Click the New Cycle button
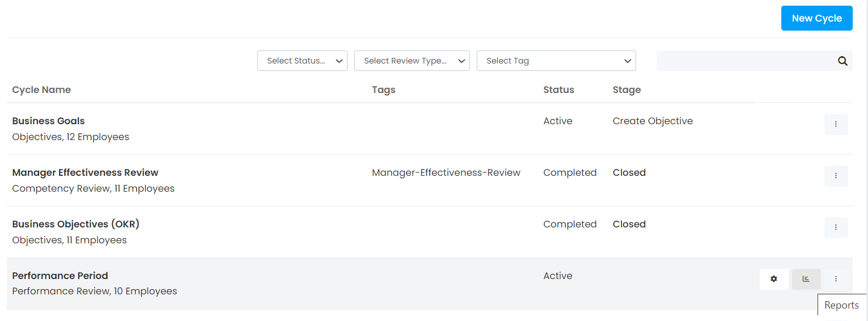This screenshot has width=868, height=321. [816, 18]
